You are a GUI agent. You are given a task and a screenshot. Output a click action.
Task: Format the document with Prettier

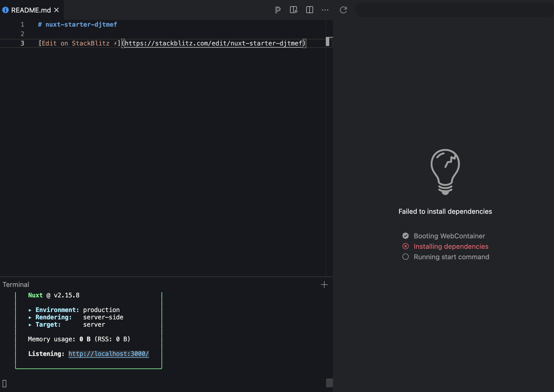click(278, 10)
